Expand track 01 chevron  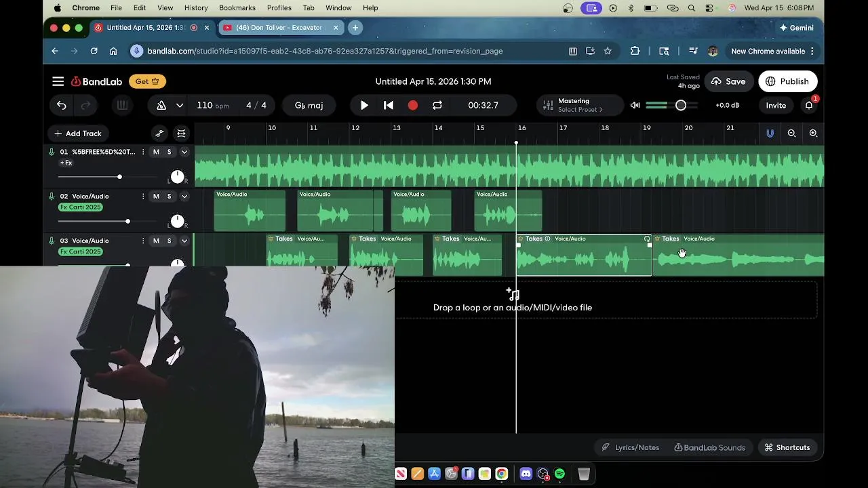(x=184, y=152)
